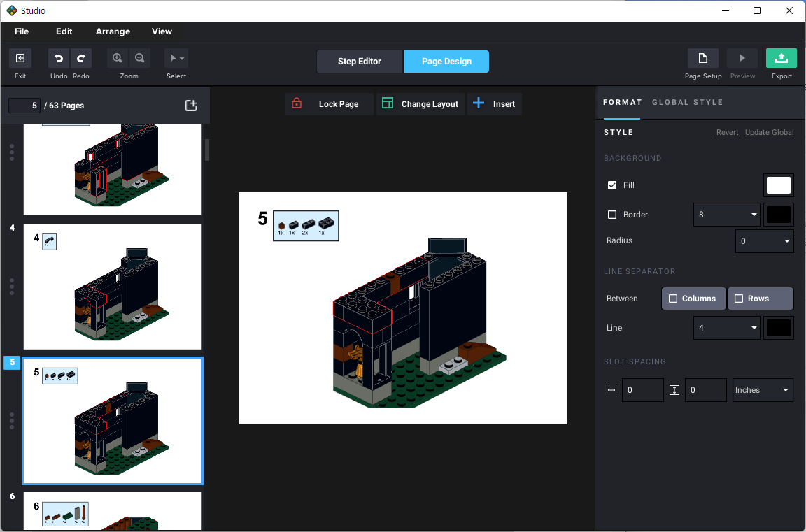806x532 pixels.
Task: Enable the Border checkbox
Action: coord(611,215)
